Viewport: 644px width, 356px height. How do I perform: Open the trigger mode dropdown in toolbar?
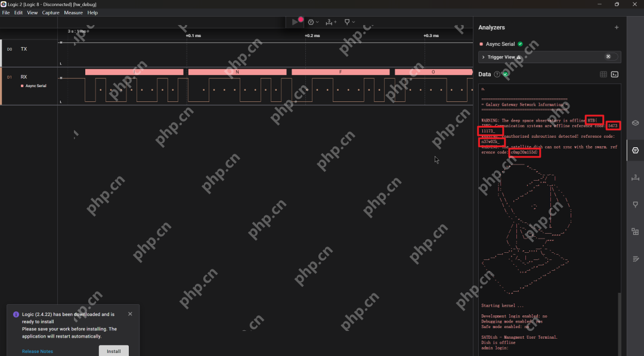[312, 22]
